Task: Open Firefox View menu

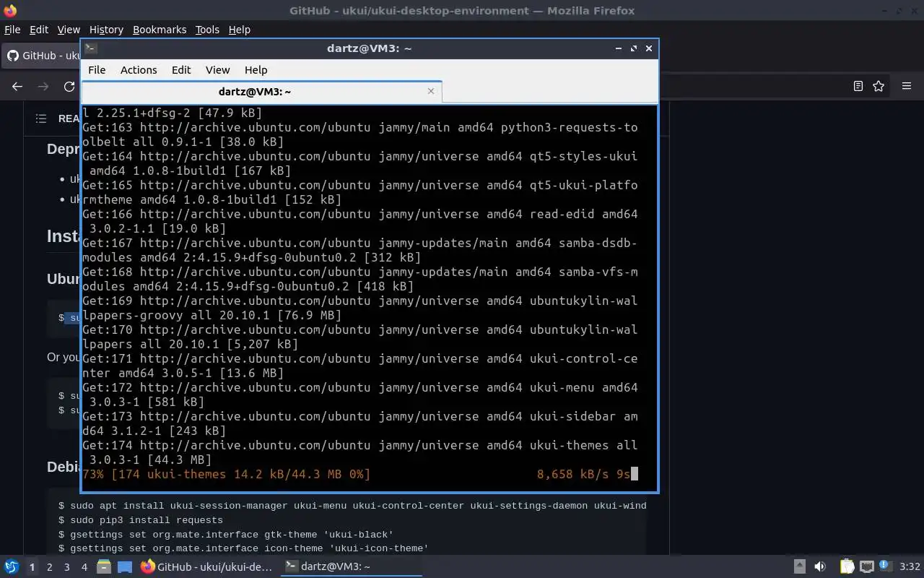Action: click(69, 30)
